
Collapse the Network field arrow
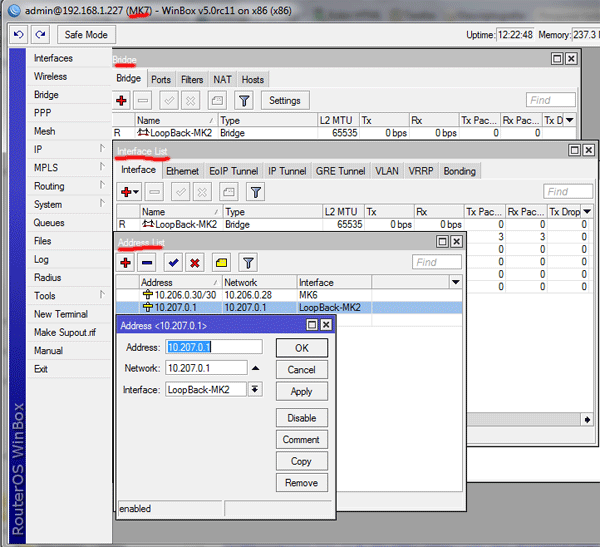pos(256,368)
